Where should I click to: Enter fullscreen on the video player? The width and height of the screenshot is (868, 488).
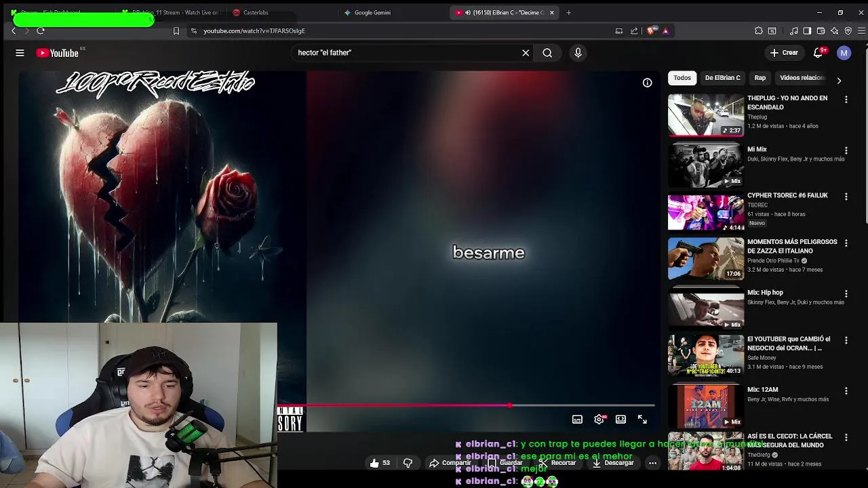[642, 420]
